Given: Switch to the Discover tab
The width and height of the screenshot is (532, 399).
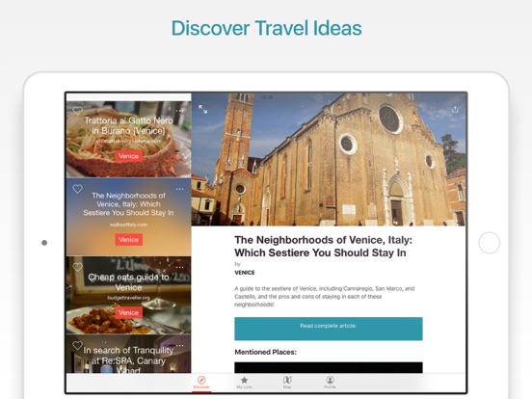Looking at the screenshot, I should 201,383.
